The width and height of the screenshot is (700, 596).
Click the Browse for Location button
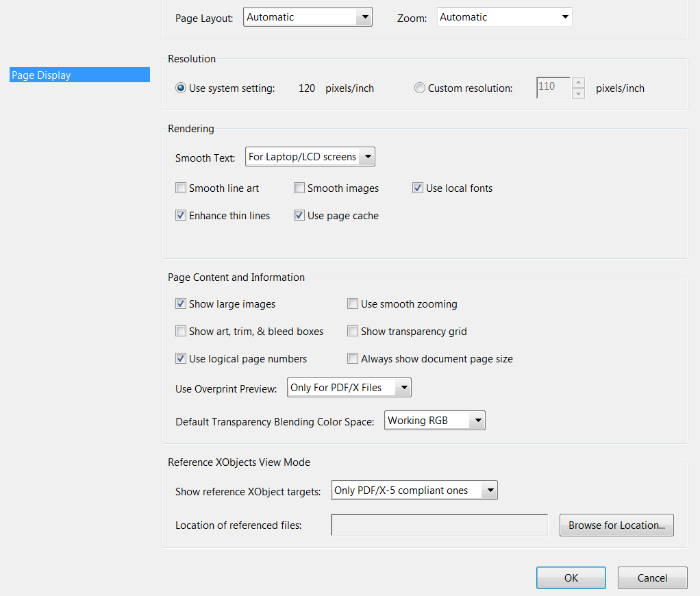point(616,525)
